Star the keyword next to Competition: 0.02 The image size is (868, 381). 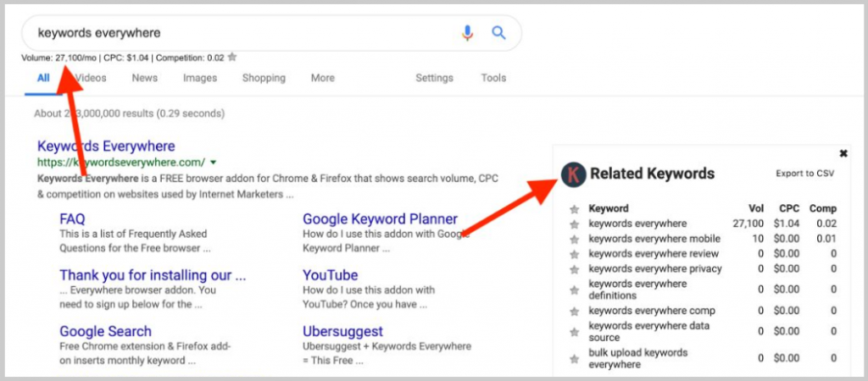pyautogui.click(x=232, y=57)
